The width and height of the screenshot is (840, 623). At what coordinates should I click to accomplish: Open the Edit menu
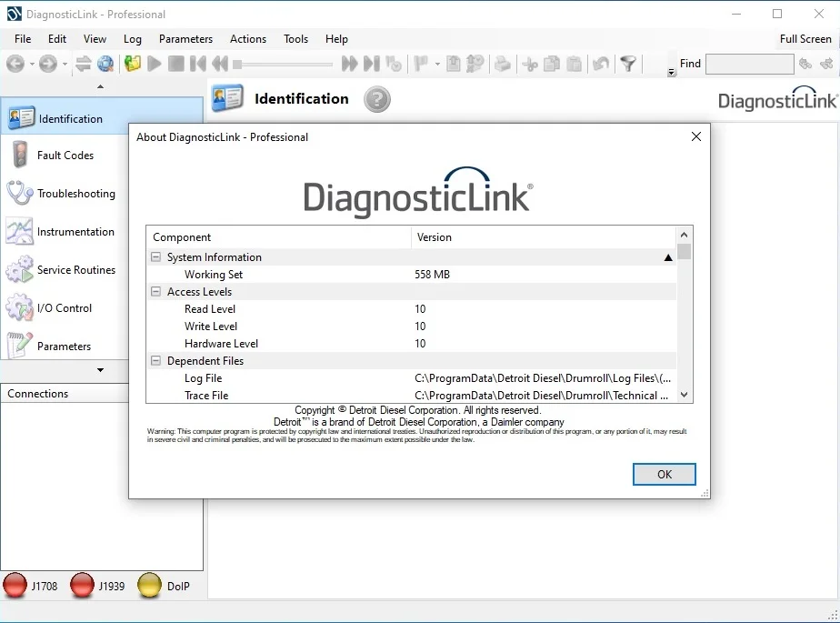pos(56,38)
